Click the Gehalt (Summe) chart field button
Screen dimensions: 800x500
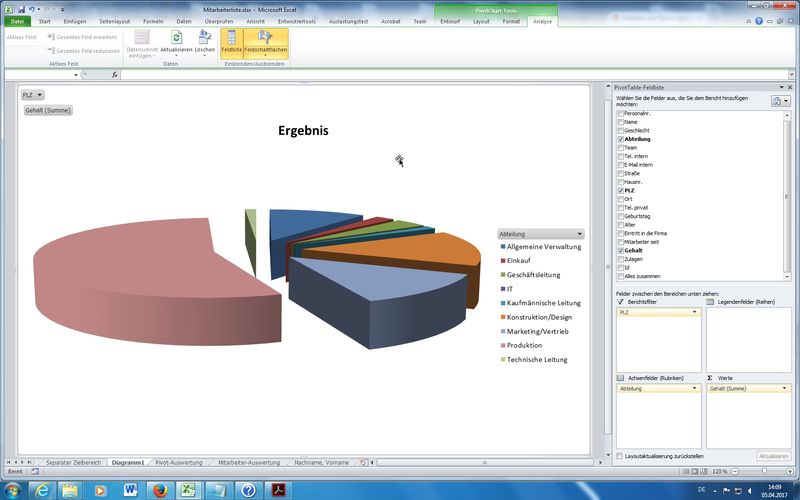click(x=48, y=110)
